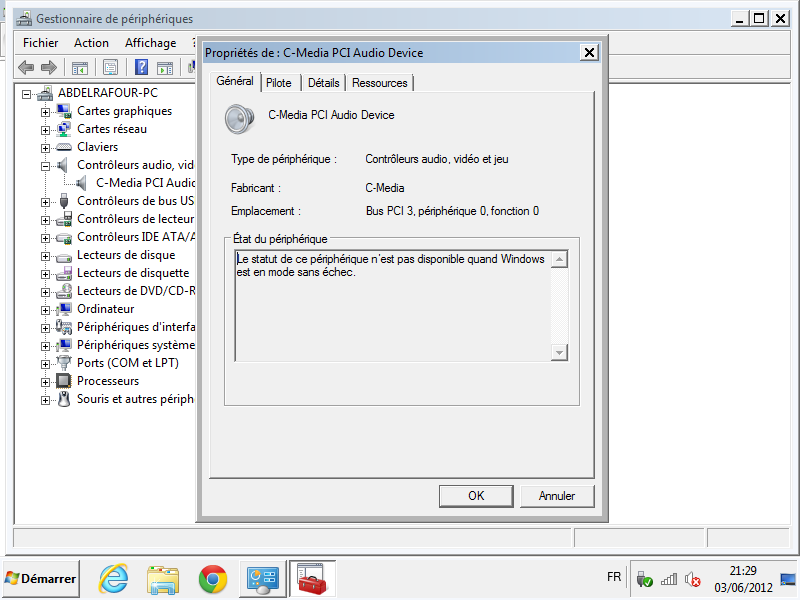Click the speaker icon beside C-Media PCI Audio
Viewport: 800px width, 600px height.
[x=81, y=183]
